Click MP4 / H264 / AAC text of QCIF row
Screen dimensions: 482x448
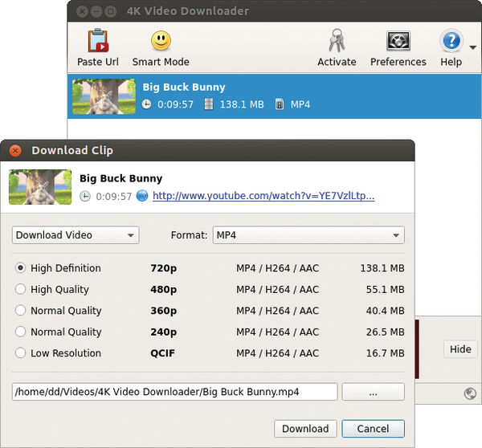(x=278, y=353)
